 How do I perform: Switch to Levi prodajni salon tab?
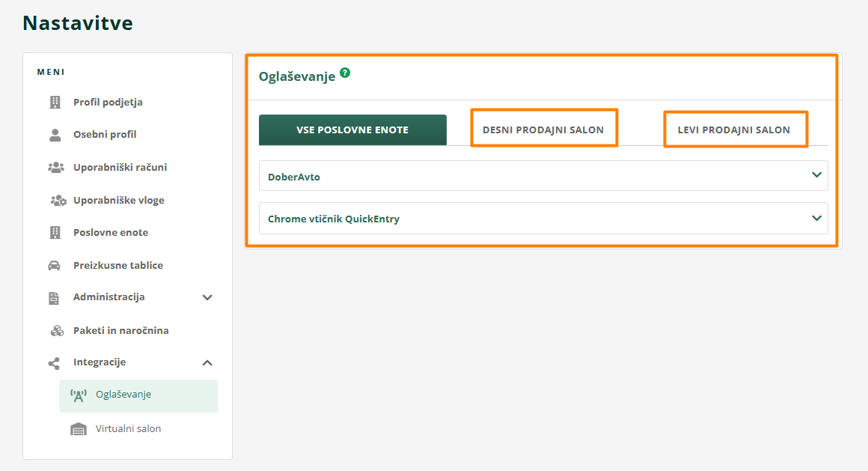734,130
